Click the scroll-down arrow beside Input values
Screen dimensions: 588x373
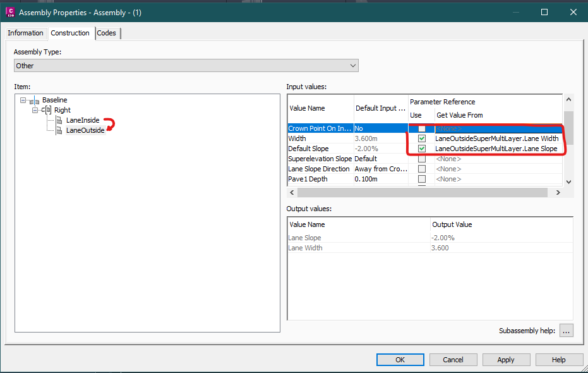(x=568, y=183)
